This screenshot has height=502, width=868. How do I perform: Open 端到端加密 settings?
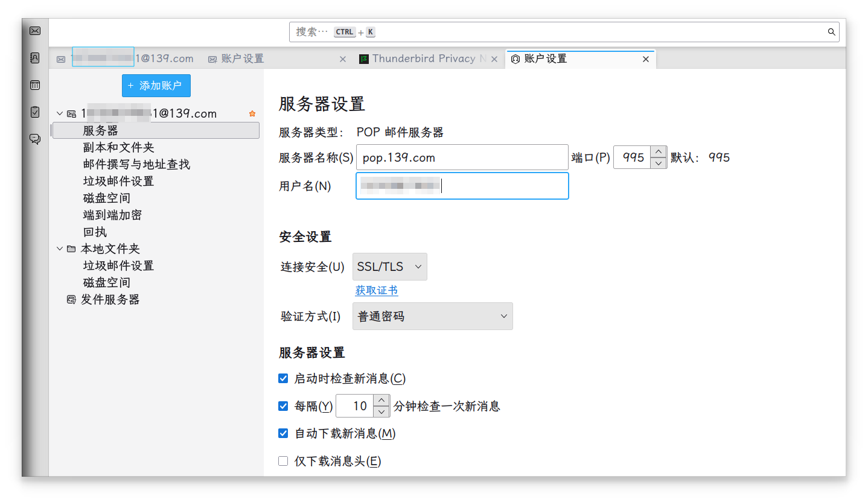[113, 215]
